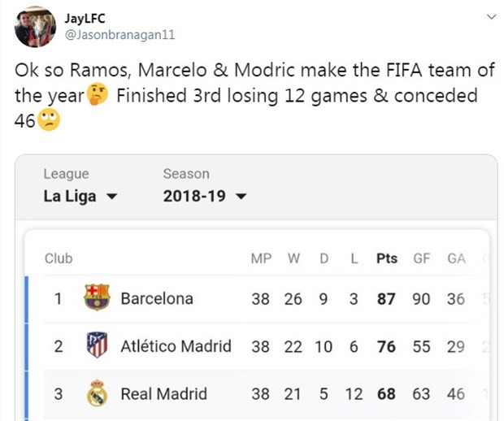Select the Atlético Madrid team name

tap(176, 346)
